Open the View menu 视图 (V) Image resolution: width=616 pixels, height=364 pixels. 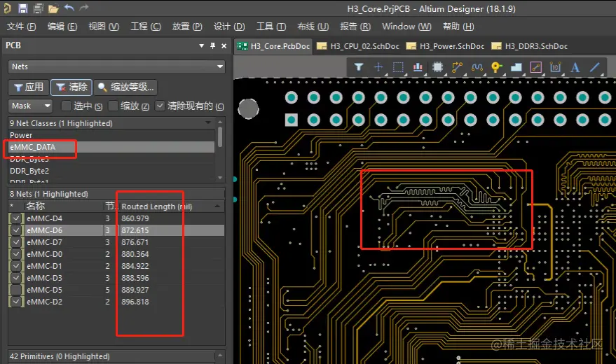point(104,27)
